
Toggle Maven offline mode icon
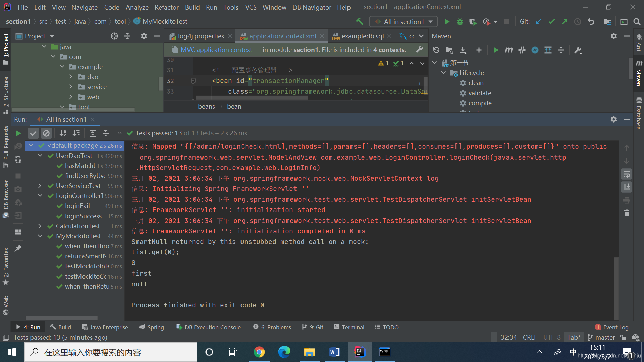coord(522,50)
